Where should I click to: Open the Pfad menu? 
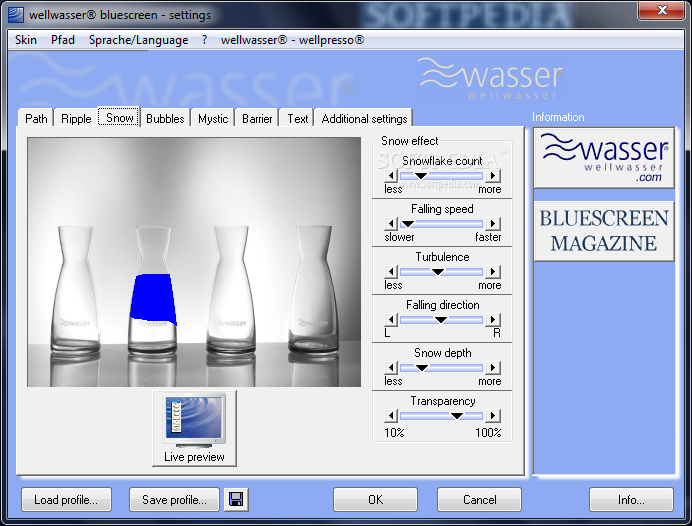[x=63, y=40]
